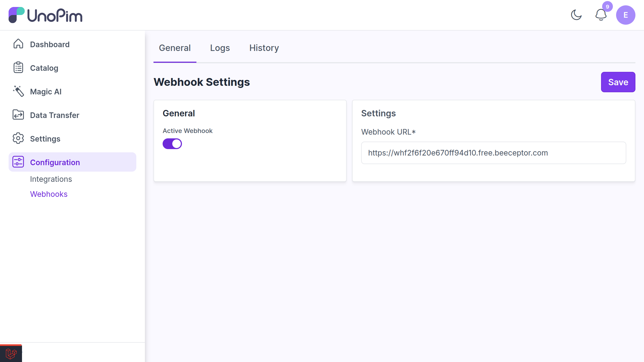The height and width of the screenshot is (362, 644).
Task: Open the Laravel debugbar icon
Action: point(11,353)
